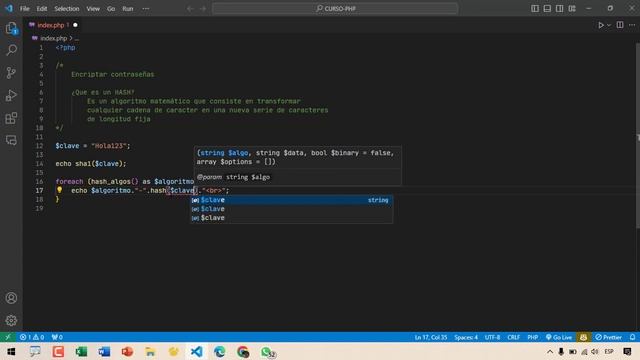Change line endings via CRLF
This screenshot has width=640, height=360.
pos(513,337)
